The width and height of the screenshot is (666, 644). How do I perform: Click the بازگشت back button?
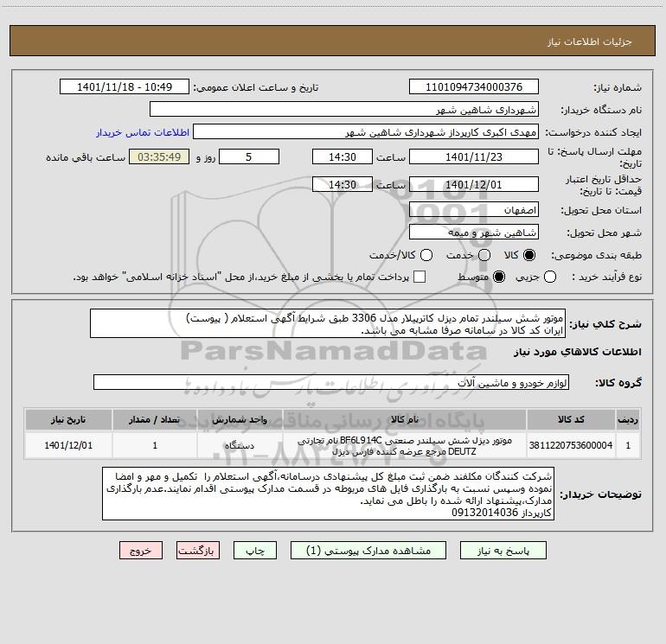pyautogui.click(x=198, y=550)
